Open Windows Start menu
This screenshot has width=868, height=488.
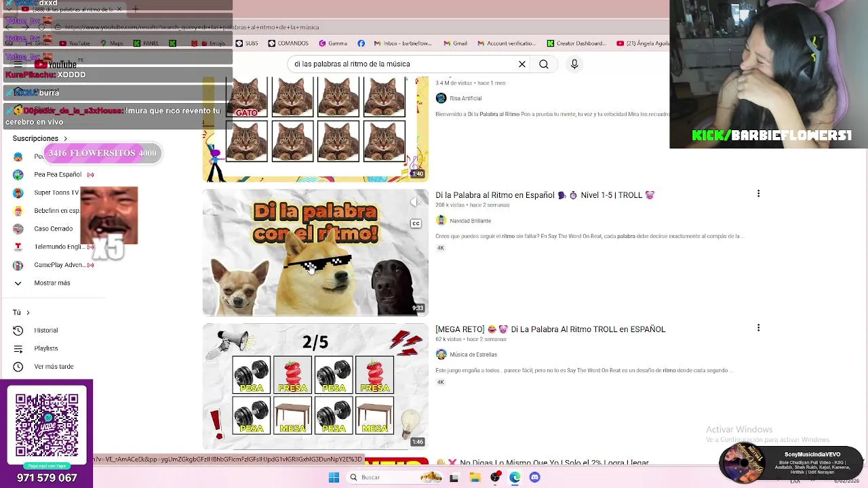(334, 477)
